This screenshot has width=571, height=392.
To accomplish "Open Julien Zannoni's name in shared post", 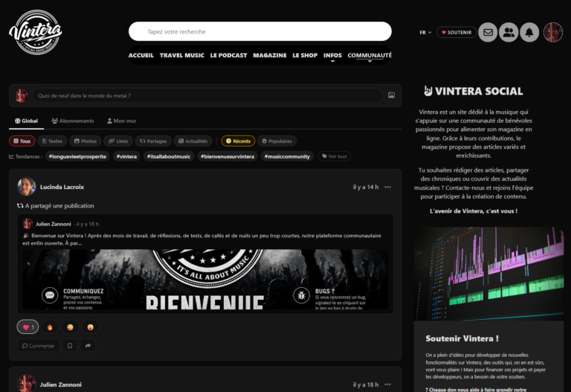I will pos(54,224).
